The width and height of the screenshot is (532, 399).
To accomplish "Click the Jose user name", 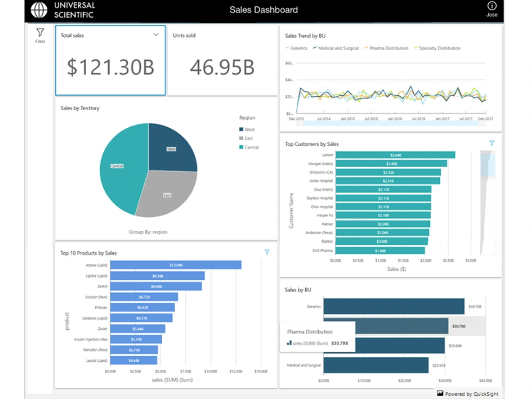I will [x=492, y=14].
